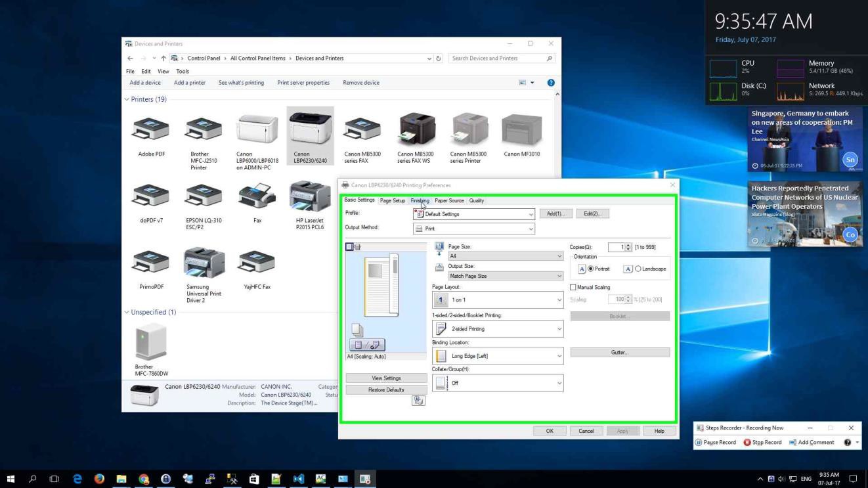868x488 pixels.
Task: Click the Edit(2)... profile button
Action: point(592,213)
